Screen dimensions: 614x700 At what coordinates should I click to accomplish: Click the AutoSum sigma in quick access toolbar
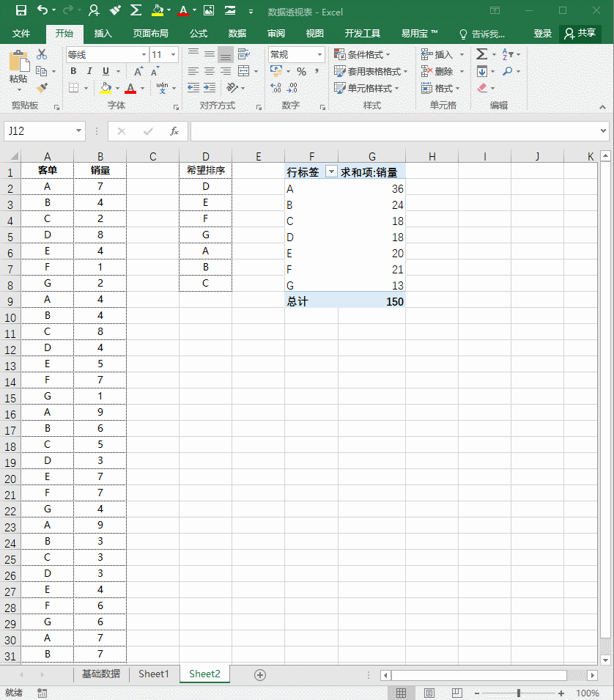tap(136, 10)
